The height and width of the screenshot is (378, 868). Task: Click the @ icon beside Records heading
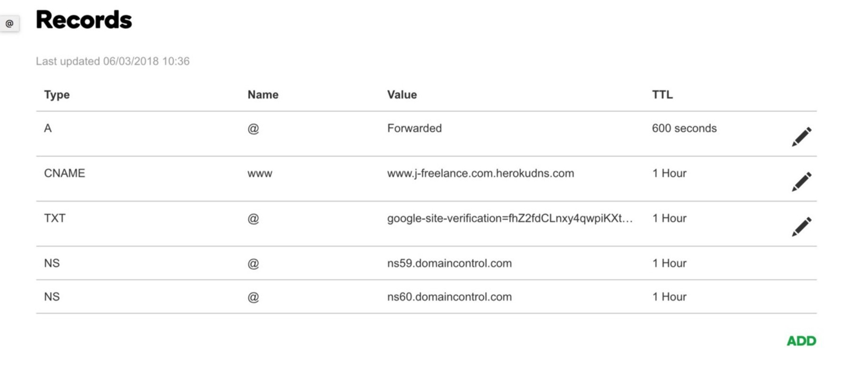coord(9,23)
